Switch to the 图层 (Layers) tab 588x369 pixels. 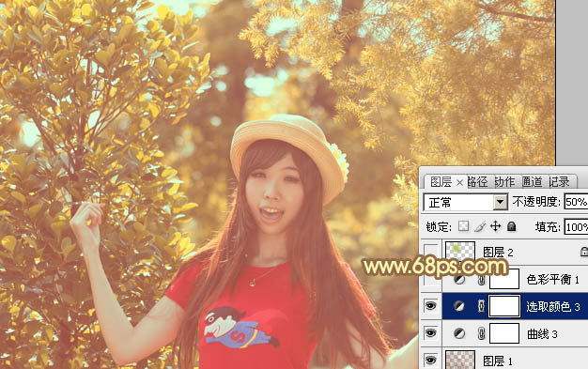point(441,182)
